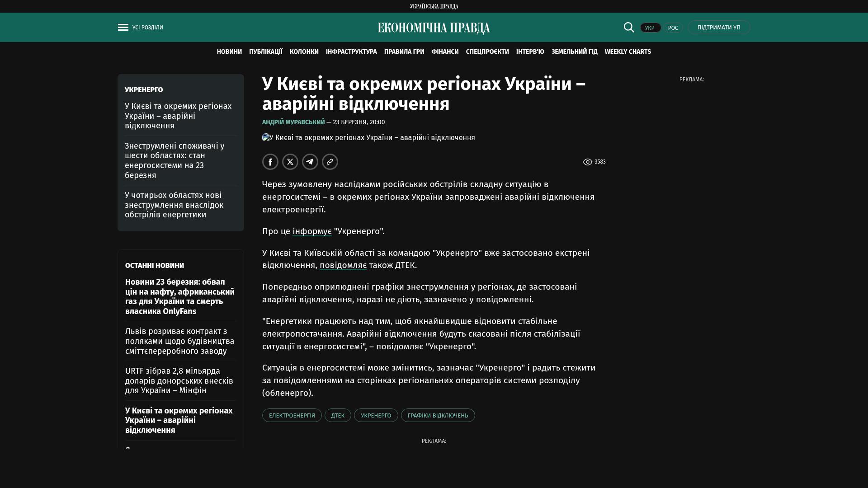
Task: Open Львів contract news headline
Action: [x=179, y=341]
